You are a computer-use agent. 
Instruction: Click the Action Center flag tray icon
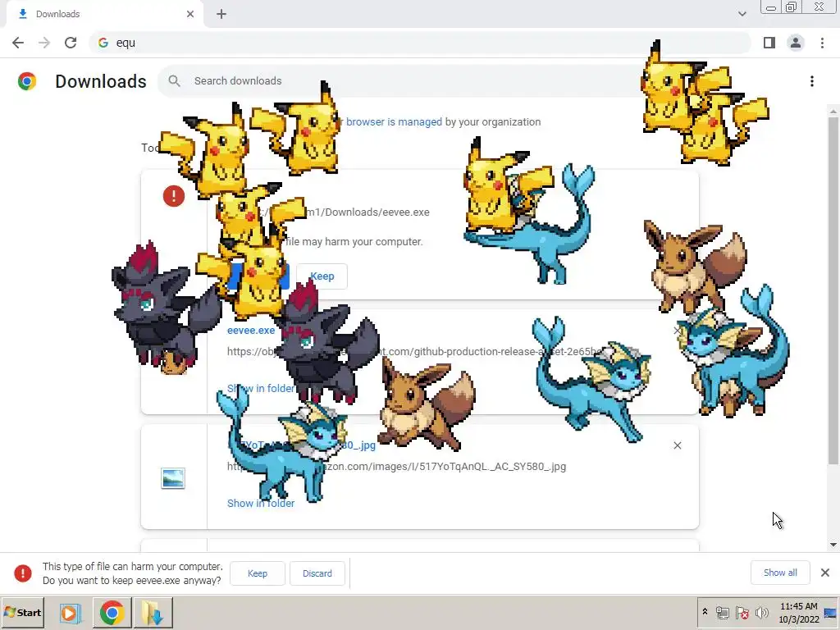click(x=742, y=613)
